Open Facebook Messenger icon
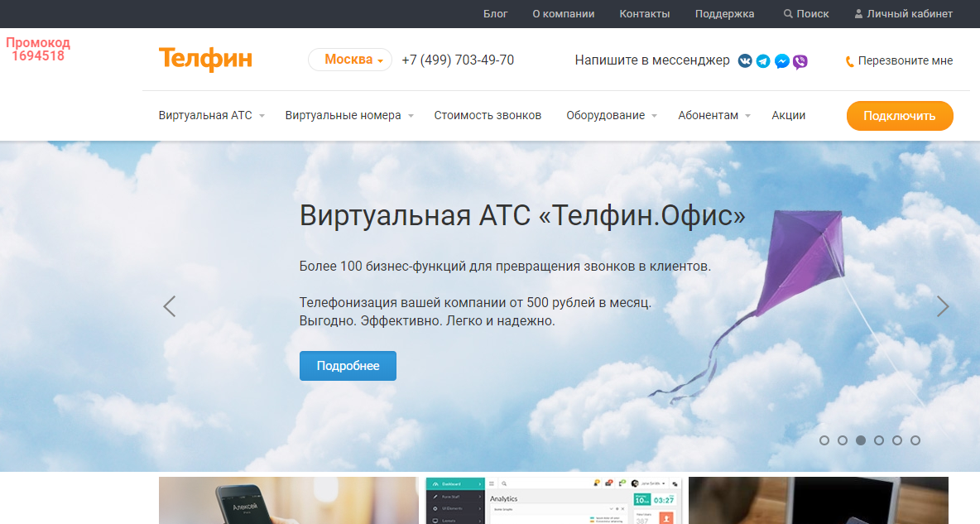The width and height of the screenshot is (980, 524). (x=781, y=60)
